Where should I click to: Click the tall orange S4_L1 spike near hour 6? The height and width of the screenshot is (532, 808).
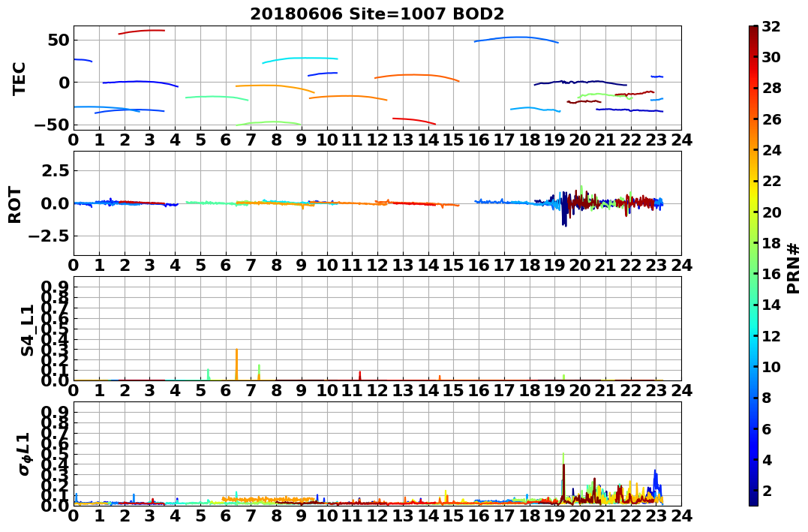click(236, 364)
